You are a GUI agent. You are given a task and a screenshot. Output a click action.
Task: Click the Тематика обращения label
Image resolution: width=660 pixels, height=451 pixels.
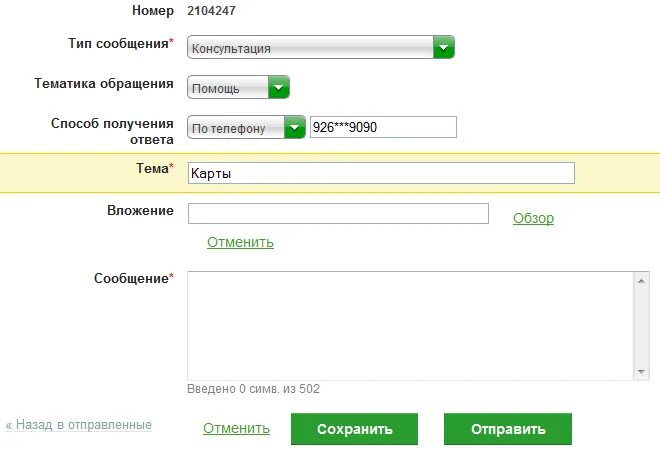coord(104,83)
